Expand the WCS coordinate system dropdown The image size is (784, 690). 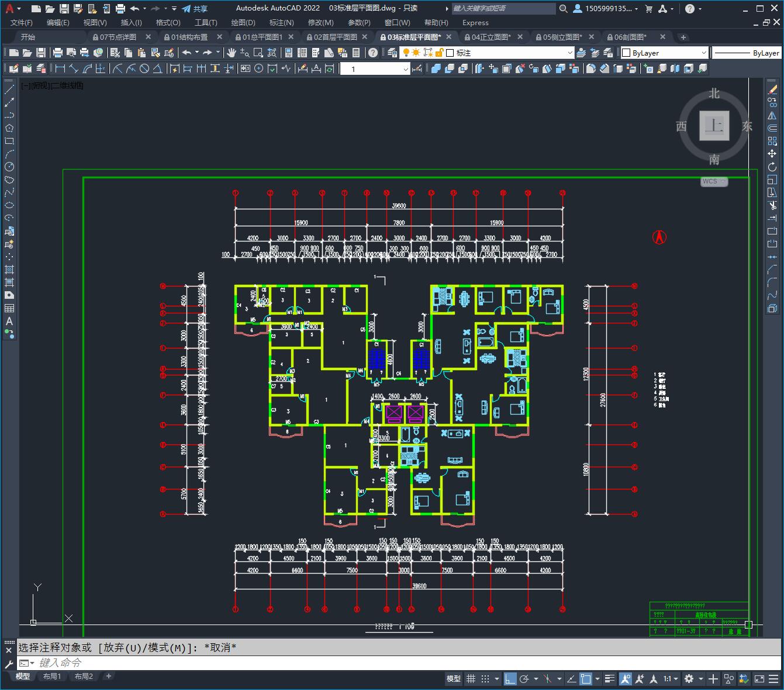coord(714,181)
